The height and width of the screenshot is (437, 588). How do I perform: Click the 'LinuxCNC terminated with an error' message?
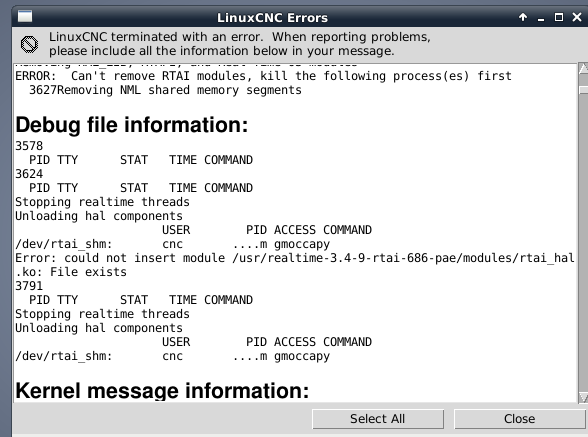tap(240, 44)
